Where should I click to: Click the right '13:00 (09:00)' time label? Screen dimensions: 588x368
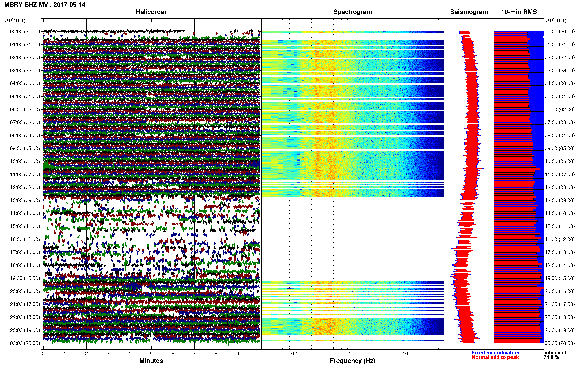(560, 200)
